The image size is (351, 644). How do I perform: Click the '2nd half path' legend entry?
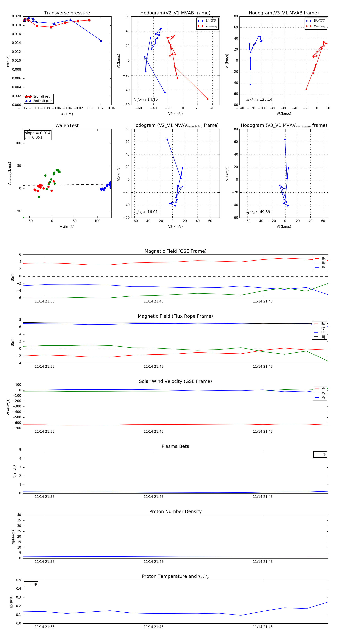(x=39, y=101)
